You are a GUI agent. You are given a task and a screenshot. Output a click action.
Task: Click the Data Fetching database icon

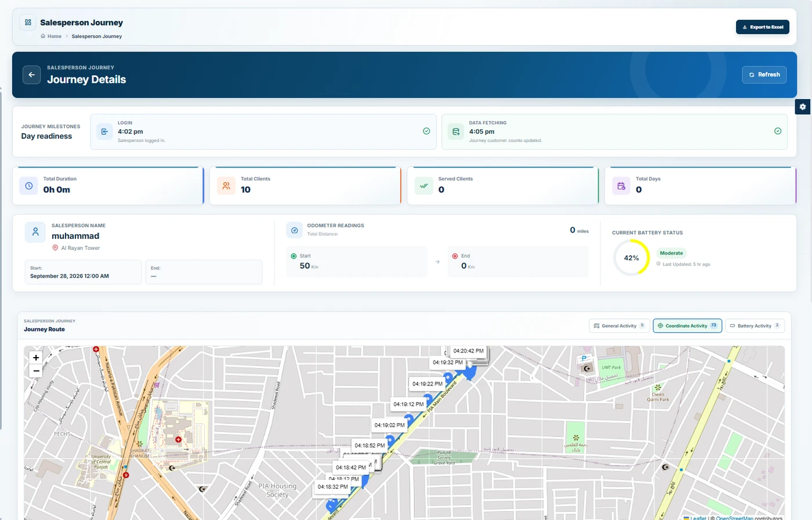tap(456, 132)
